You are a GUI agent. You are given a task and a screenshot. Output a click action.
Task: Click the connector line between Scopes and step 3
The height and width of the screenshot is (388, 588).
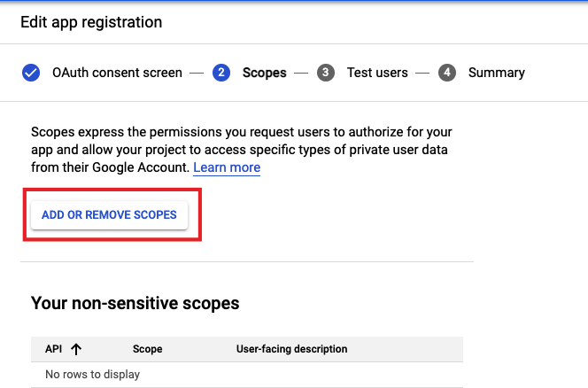(302, 73)
